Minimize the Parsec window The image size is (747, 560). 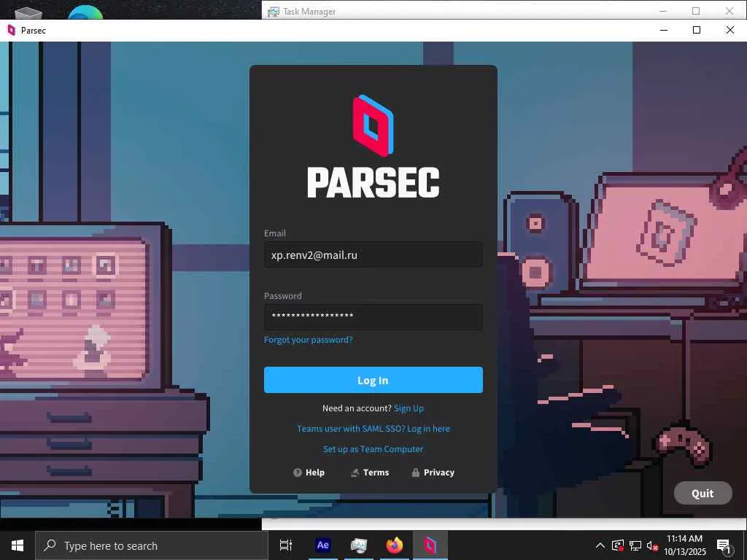click(664, 30)
